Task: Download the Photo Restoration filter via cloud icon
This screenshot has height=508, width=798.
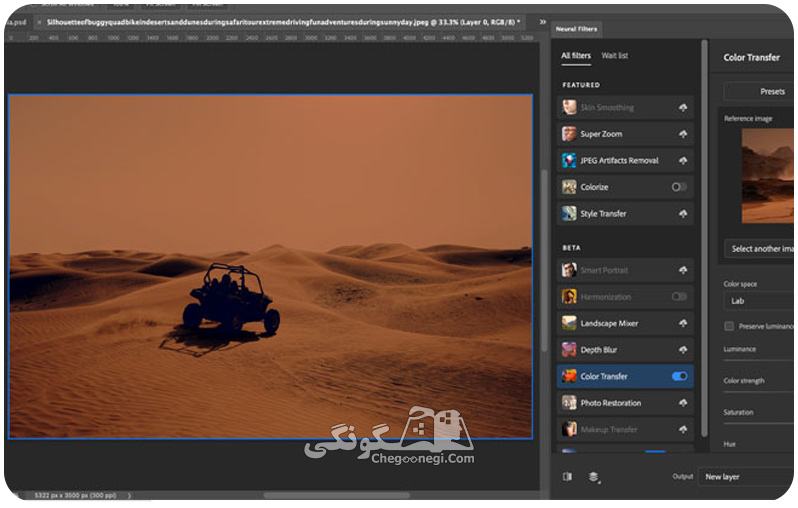Action: coord(683,403)
